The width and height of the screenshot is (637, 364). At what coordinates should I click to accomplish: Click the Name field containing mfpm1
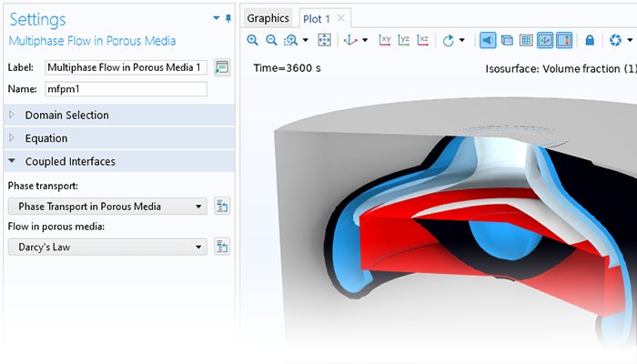tap(126, 89)
